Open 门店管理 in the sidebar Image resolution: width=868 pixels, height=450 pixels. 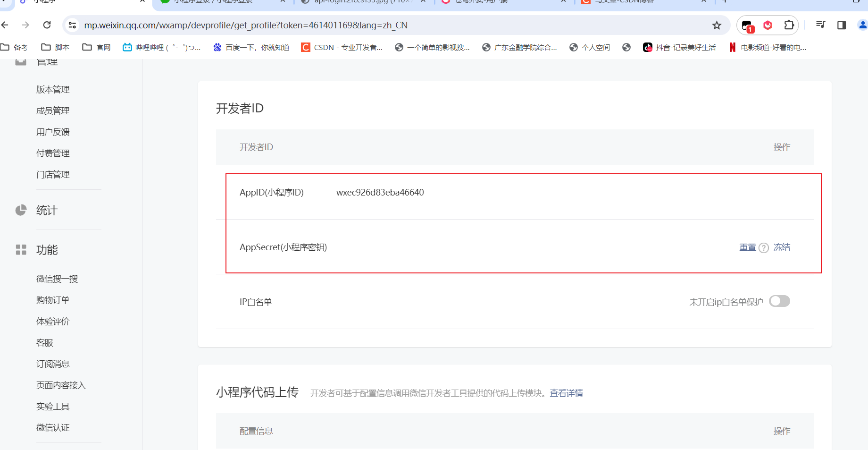click(x=53, y=175)
